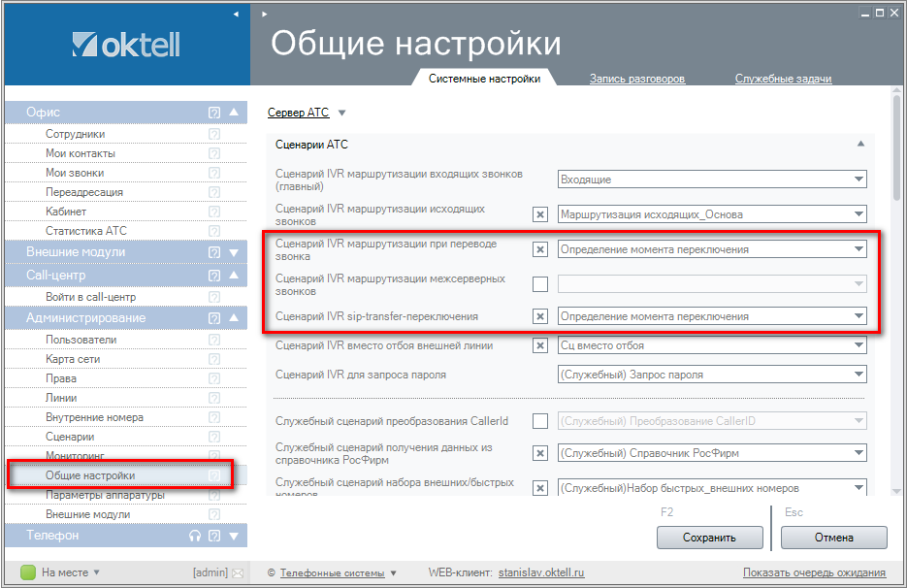
Task: Click the help icon next to Пользователи
Action: coord(214,340)
